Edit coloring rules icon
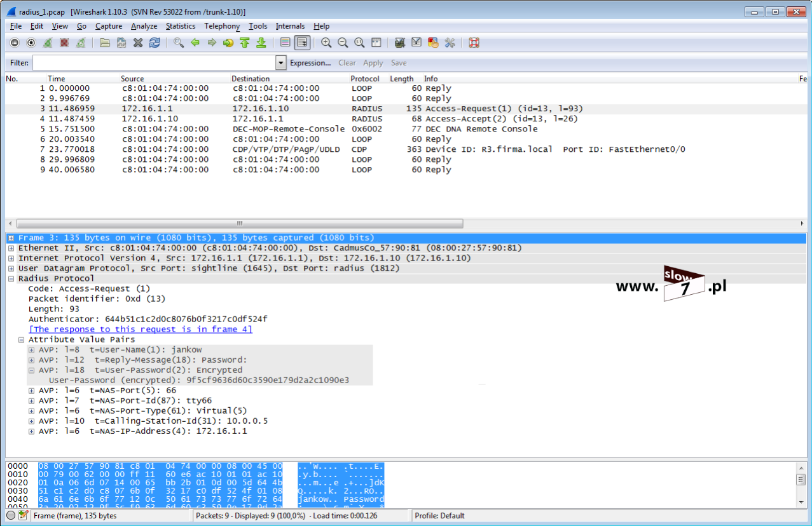 pyautogui.click(x=433, y=43)
